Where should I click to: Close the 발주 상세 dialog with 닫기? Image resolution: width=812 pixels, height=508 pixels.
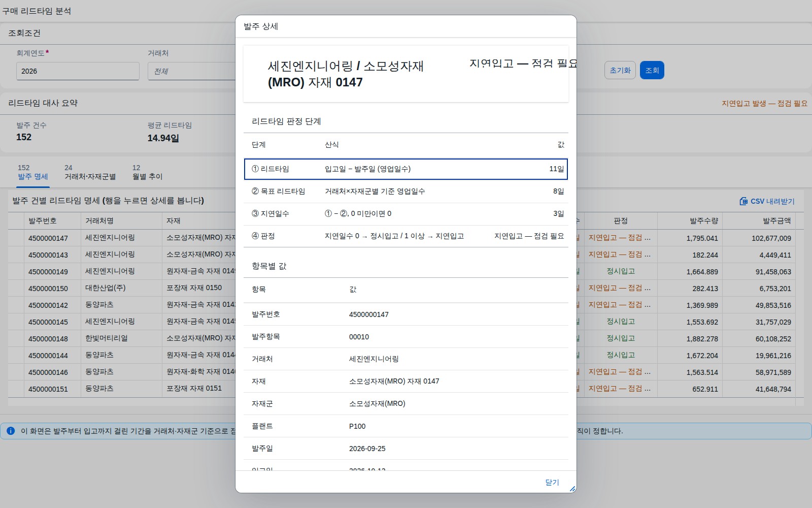(552, 482)
